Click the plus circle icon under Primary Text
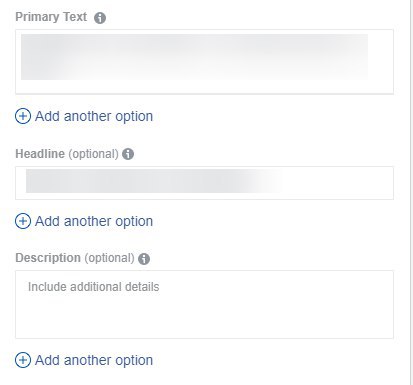The image size is (413, 385). [x=23, y=116]
